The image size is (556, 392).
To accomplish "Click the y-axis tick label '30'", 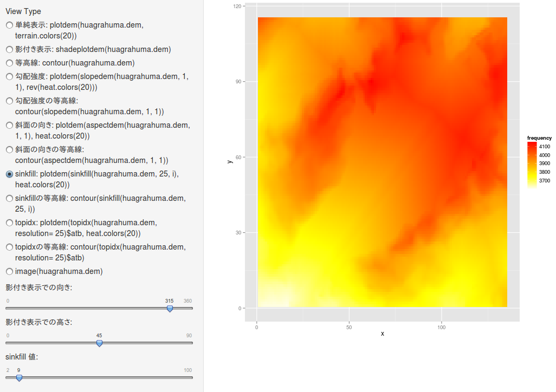I will 238,232.
